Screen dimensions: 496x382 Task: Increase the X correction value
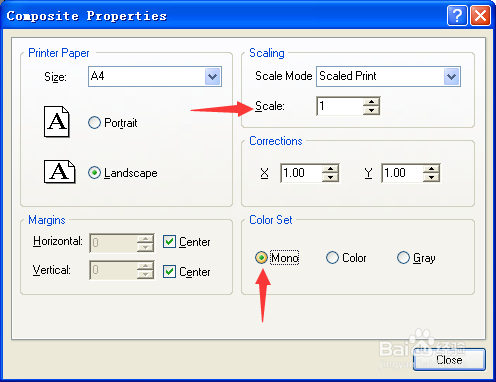click(x=330, y=169)
